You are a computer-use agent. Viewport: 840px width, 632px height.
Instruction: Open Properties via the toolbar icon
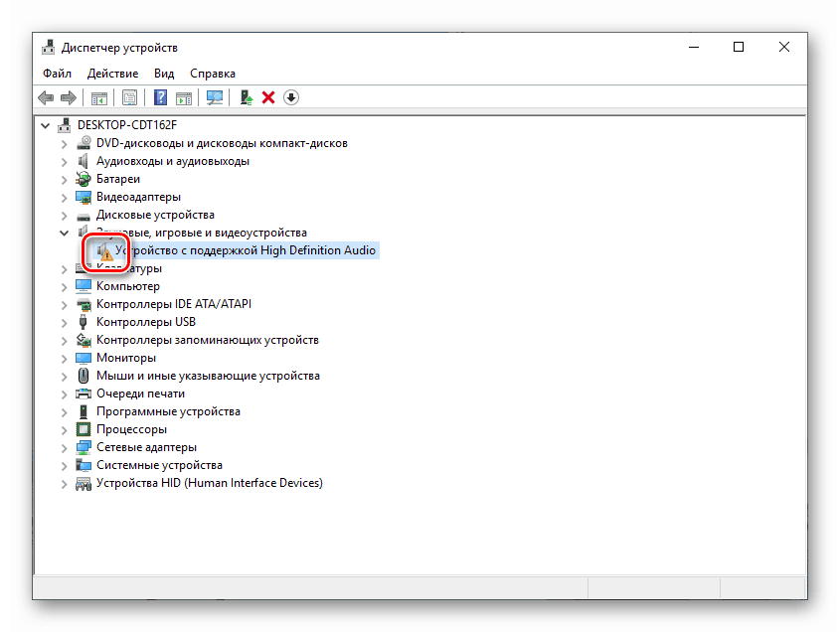click(130, 97)
